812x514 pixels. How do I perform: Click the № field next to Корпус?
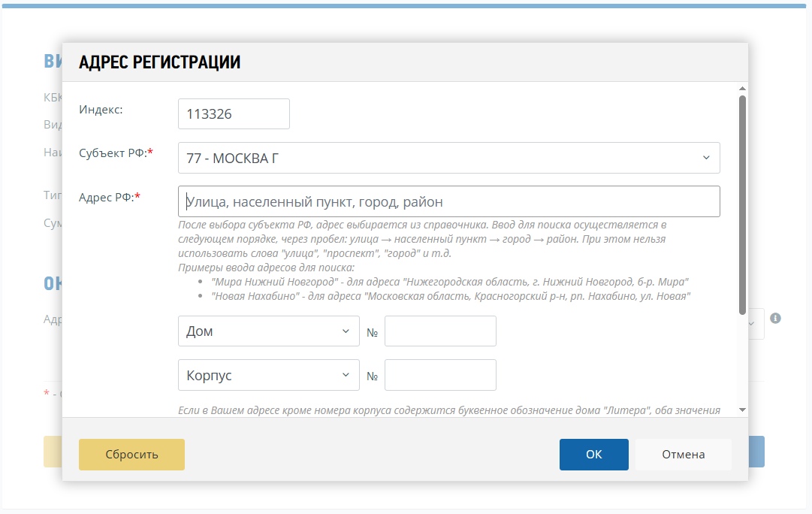coord(440,374)
